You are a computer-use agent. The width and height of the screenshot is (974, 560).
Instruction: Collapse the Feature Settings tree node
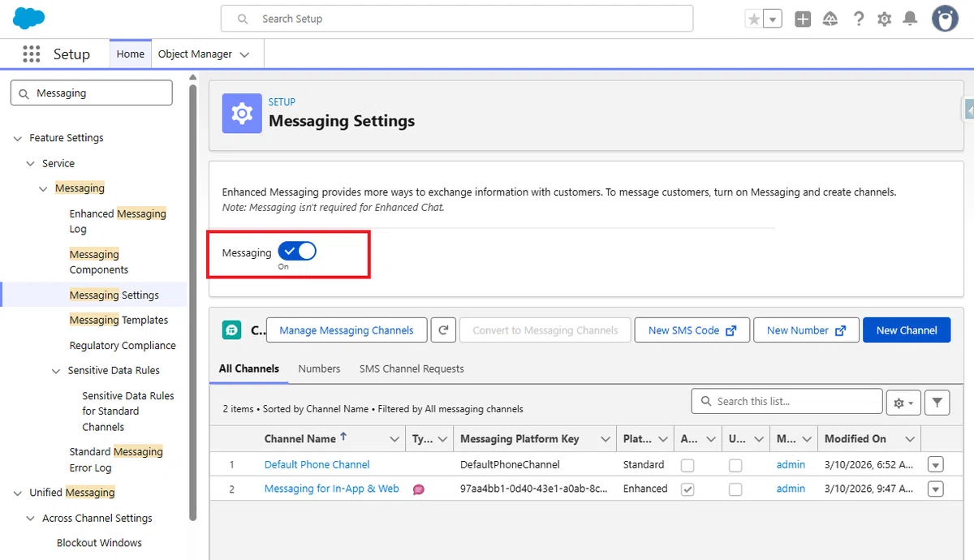[x=18, y=139]
